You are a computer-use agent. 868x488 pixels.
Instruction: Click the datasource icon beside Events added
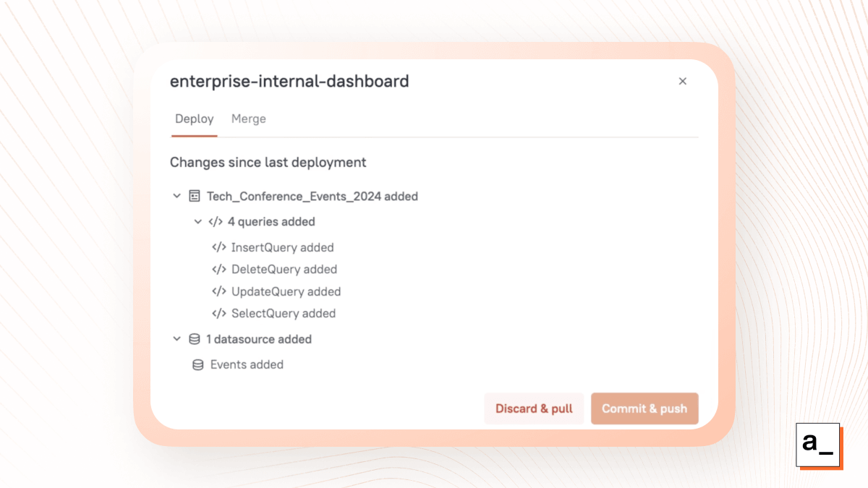point(197,364)
